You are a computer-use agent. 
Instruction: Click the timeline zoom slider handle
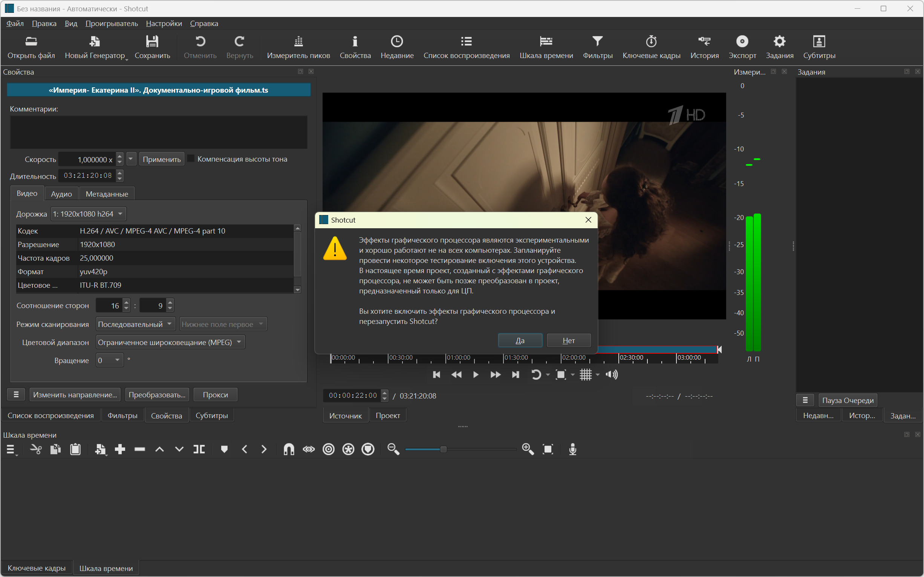click(x=443, y=449)
